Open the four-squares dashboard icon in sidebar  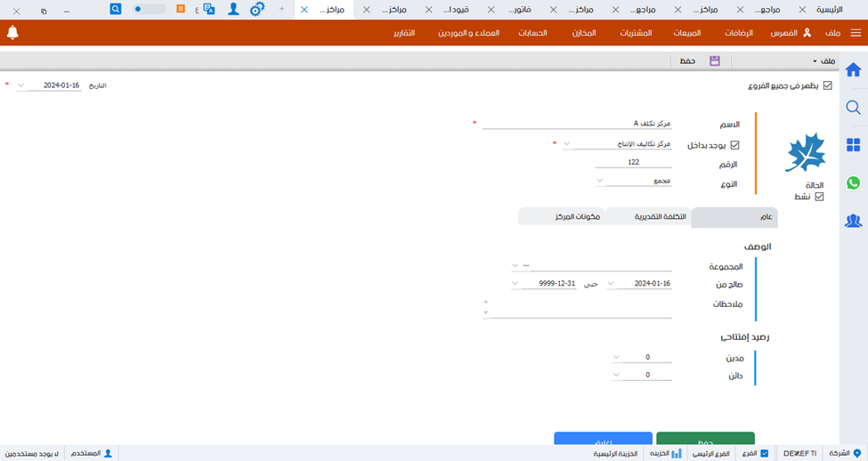pyautogui.click(x=853, y=145)
